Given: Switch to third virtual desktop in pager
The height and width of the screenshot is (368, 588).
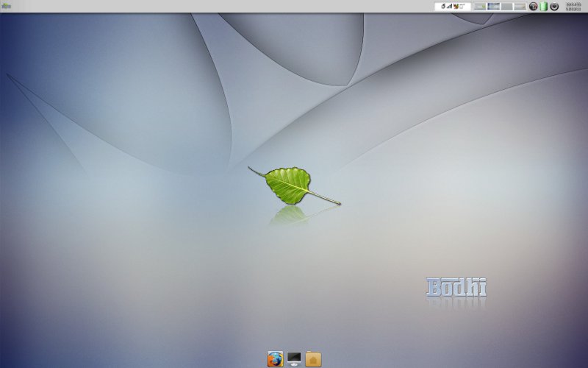Looking at the screenshot, I should [x=506, y=7].
